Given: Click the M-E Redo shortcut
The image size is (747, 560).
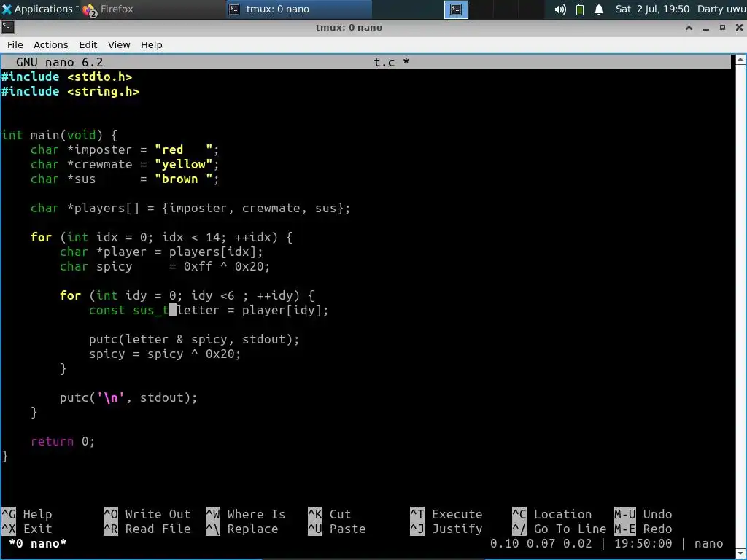Looking at the screenshot, I should click(643, 529).
